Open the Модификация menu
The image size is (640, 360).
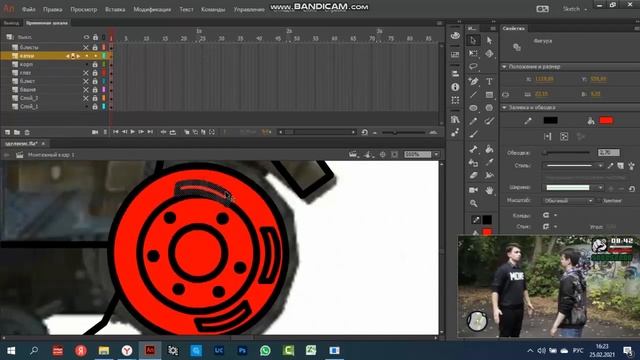(152, 9)
